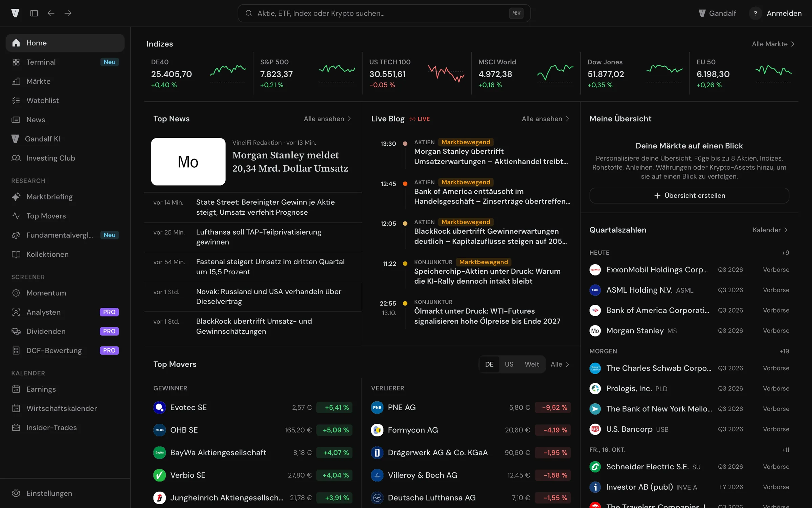
Task: Click the Anmelden button
Action: click(x=784, y=13)
